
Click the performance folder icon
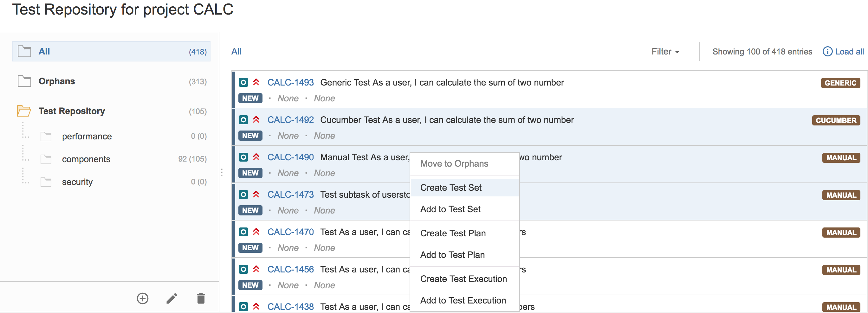click(x=46, y=136)
